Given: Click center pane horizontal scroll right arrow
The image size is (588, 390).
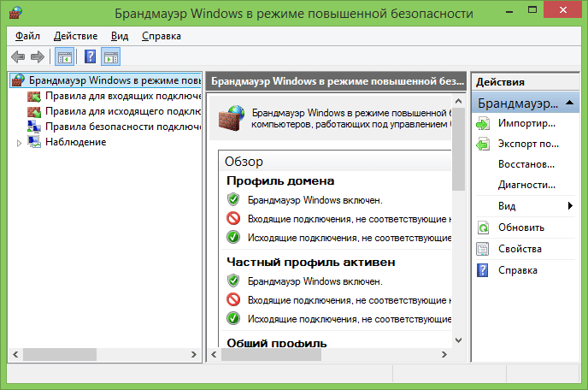Looking at the screenshot, I should coord(444,354).
